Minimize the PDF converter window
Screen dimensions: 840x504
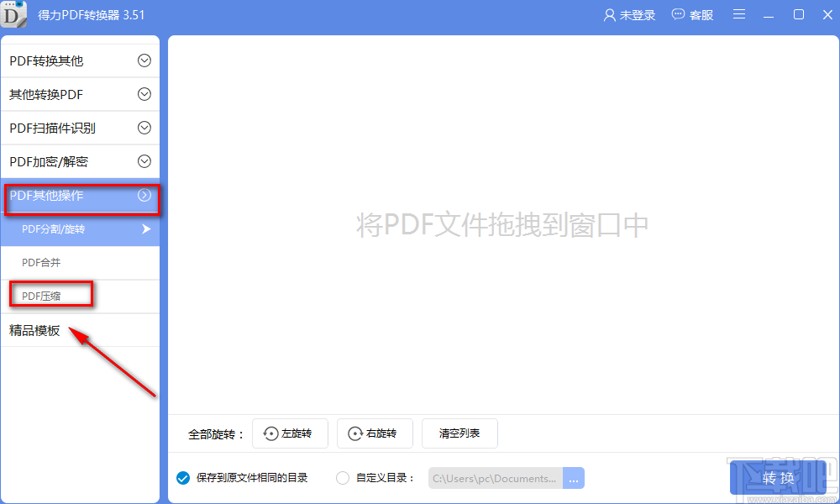(769, 15)
